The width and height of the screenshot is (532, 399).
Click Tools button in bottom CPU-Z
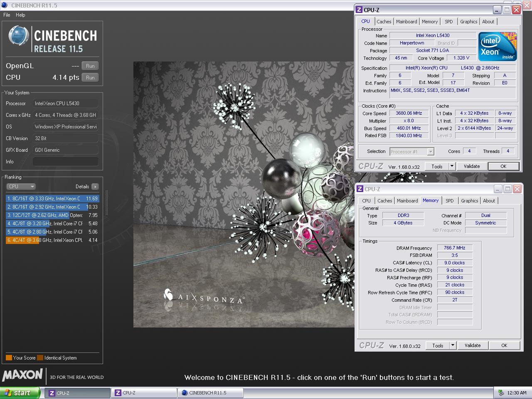(438, 345)
